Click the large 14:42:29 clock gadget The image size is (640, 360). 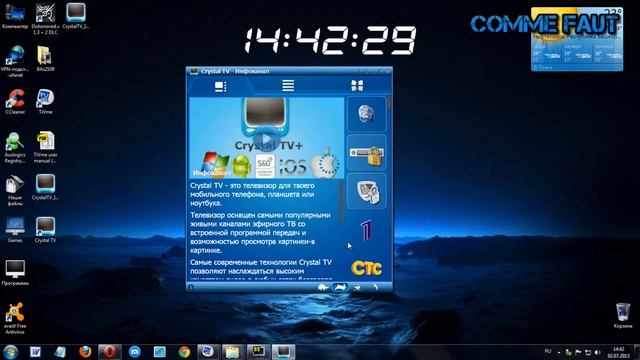tap(330, 40)
